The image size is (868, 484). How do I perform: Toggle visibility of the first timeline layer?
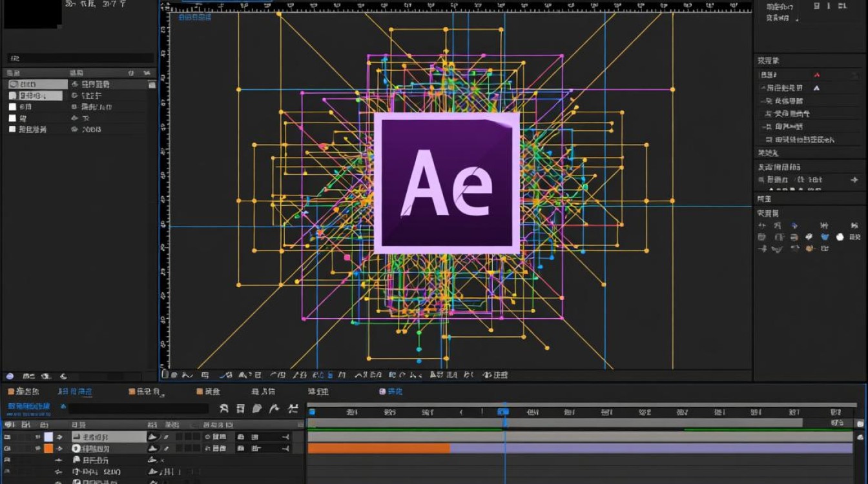click(8, 437)
